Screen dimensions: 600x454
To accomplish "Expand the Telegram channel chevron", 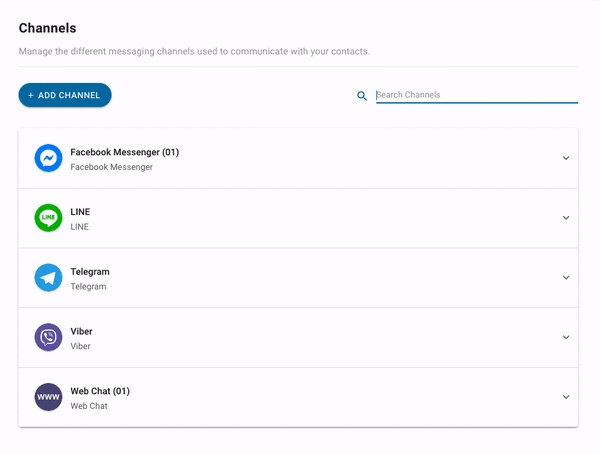I will [x=566, y=278].
